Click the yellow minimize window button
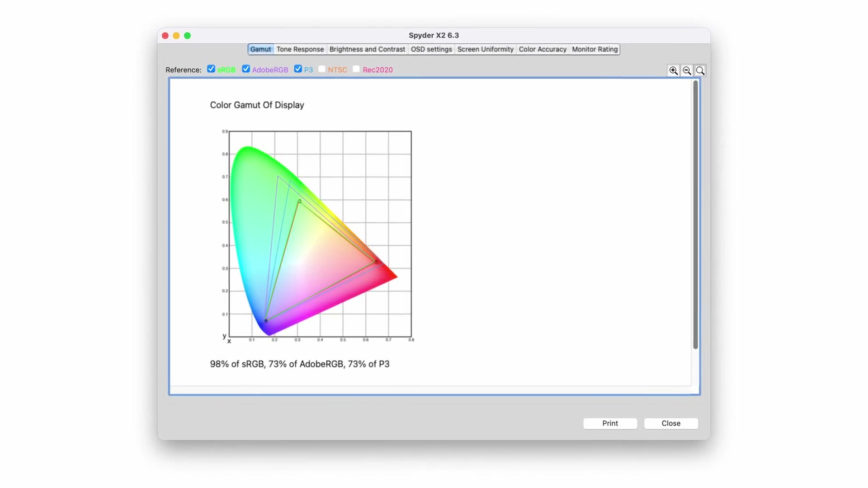The height and width of the screenshot is (488, 868). (176, 36)
